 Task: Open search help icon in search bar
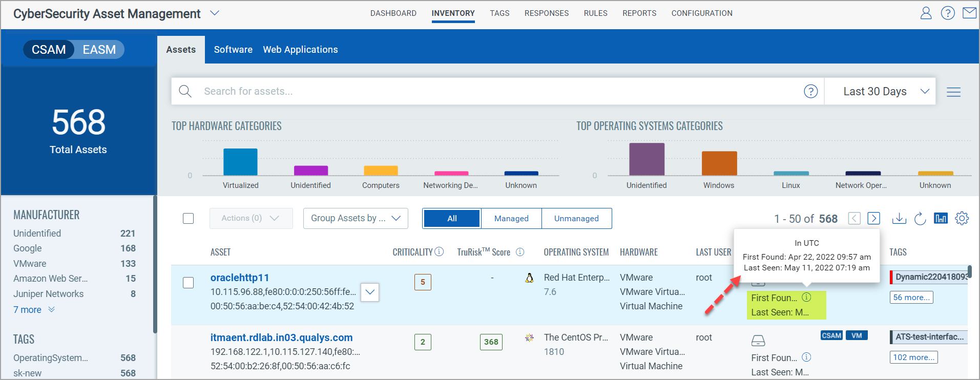pos(810,91)
